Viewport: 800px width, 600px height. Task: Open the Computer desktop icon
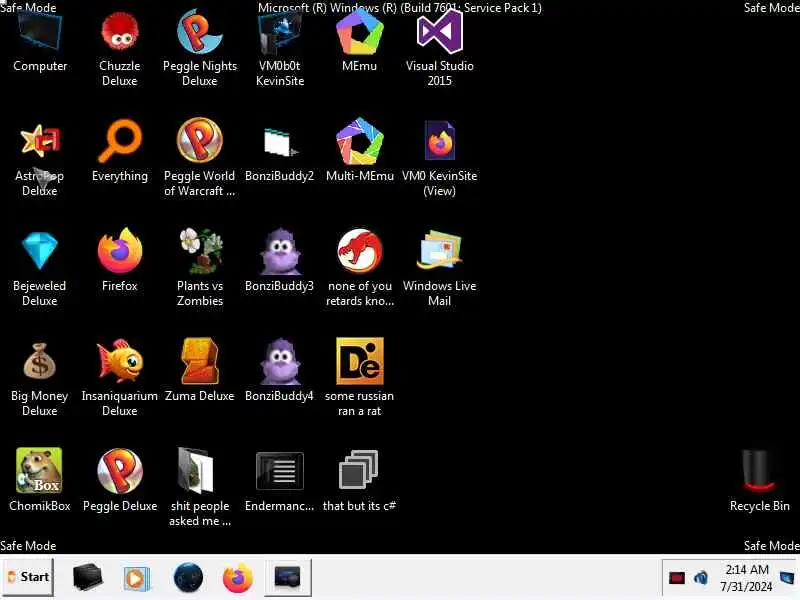click(40, 32)
